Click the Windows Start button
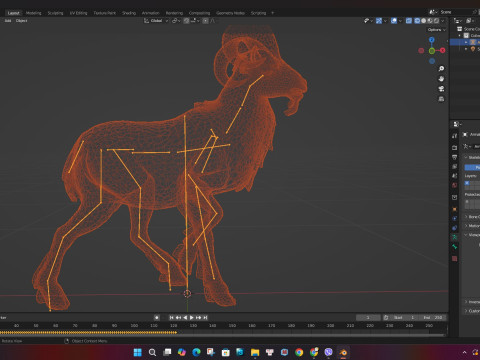The height and width of the screenshot is (360, 480). pyautogui.click(x=138, y=352)
